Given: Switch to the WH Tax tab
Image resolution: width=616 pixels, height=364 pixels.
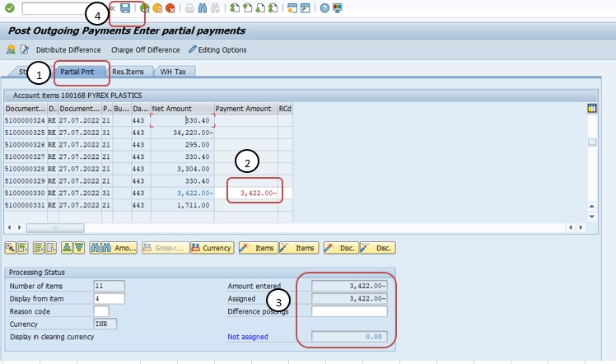Looking at the screenshot, I should pos(173,72).
